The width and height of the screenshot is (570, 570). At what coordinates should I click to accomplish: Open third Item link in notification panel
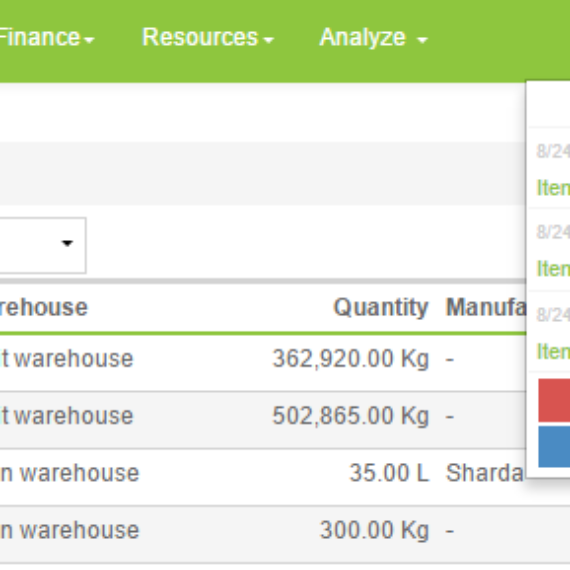(553, 352)
